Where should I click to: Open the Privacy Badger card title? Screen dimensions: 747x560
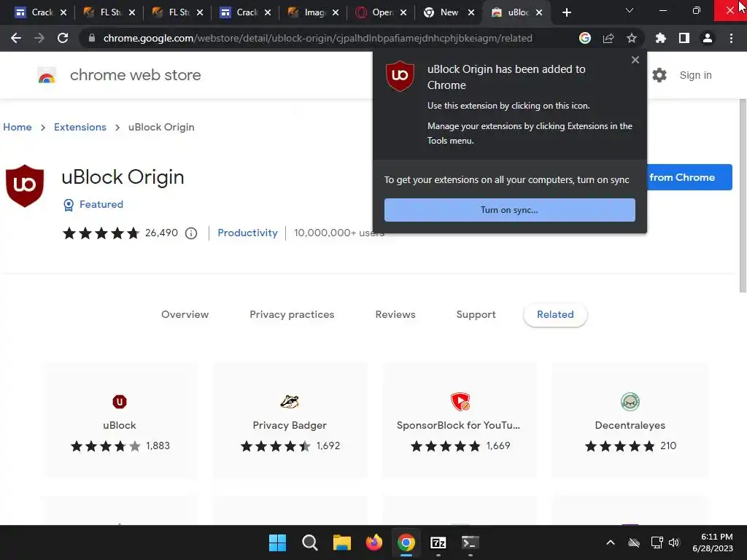coord(290,425)
